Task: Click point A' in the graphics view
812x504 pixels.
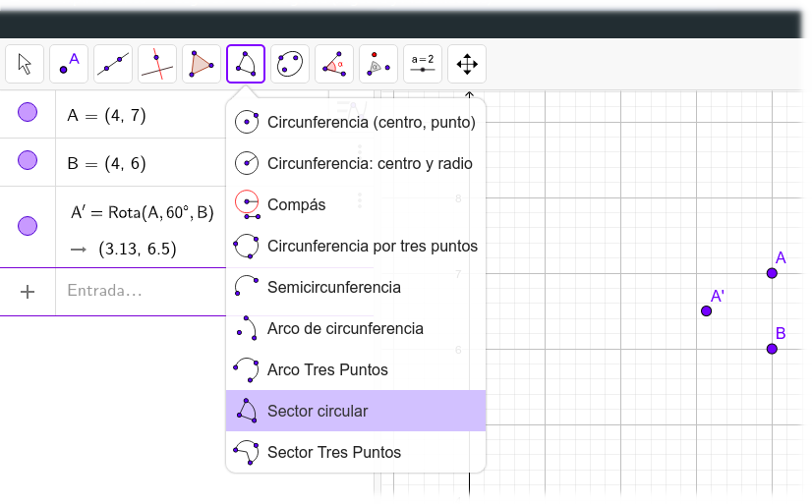Action: tap(707, 311)
